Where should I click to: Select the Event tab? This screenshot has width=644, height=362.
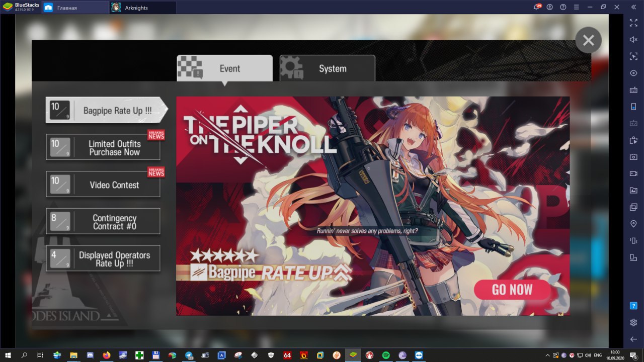click(x=224, y=68)
